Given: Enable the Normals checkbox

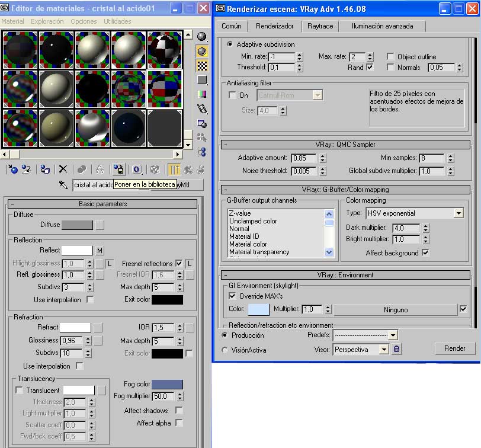Looking at the screenshot, I should point(390,67).
